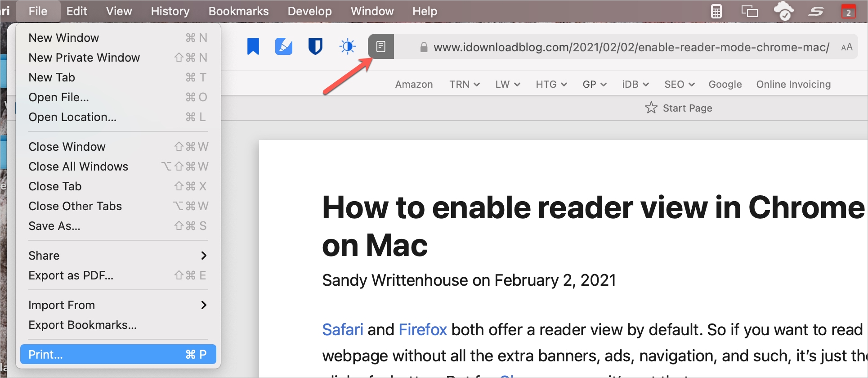The image size is (868, 378).
Task: Click the article title heading text
Action: pyautogui.click(x=593, y=226)
